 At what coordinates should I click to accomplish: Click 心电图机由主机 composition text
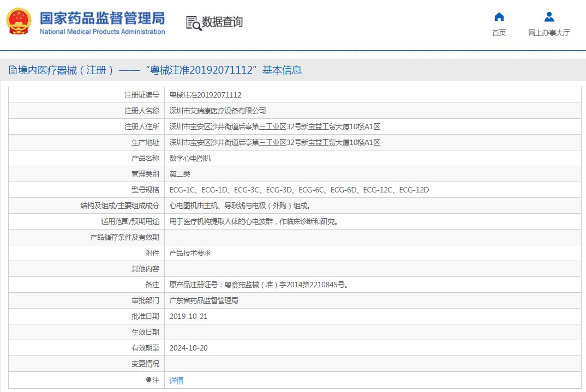tap(240, 206)
